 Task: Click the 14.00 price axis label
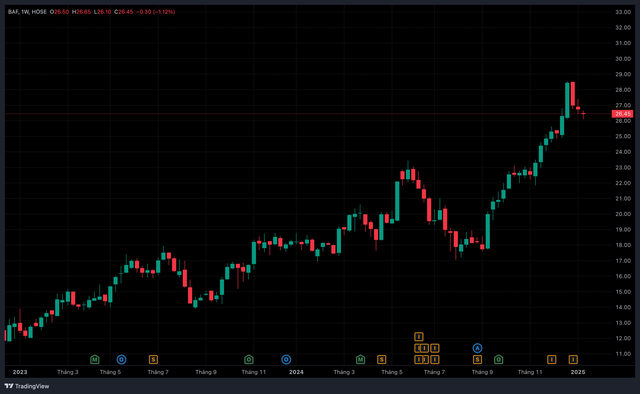point(623,307)
